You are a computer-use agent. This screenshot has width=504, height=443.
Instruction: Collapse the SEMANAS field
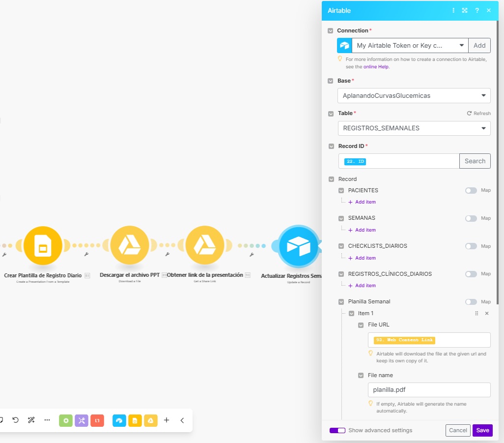click(x=341, y=218)
